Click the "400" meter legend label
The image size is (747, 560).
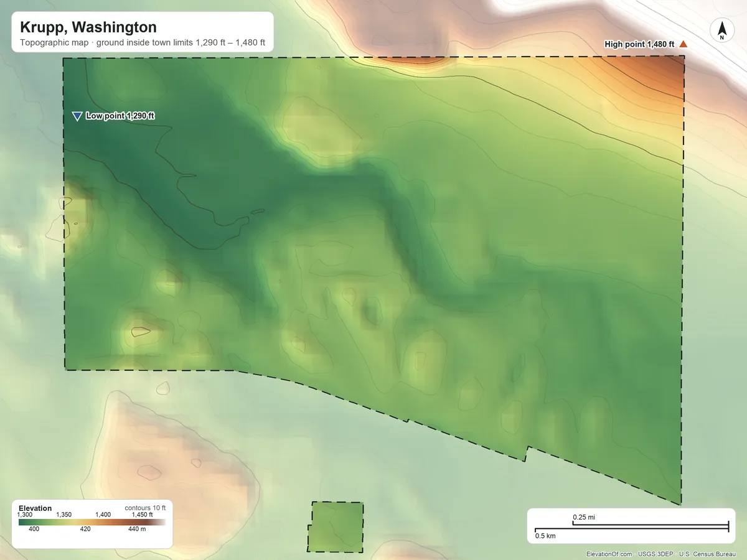(x=34, y=530)
